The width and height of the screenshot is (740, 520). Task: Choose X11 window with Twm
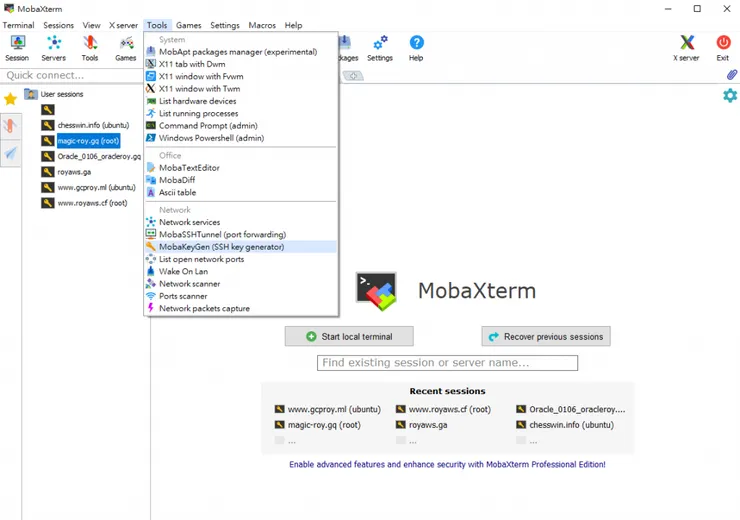point(241,89)
